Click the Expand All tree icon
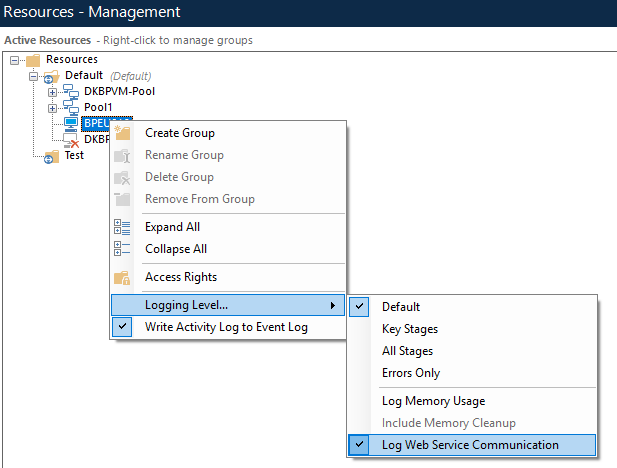This screenshot has width=617, height=468. pyautogui.click(x=122, y=227)
